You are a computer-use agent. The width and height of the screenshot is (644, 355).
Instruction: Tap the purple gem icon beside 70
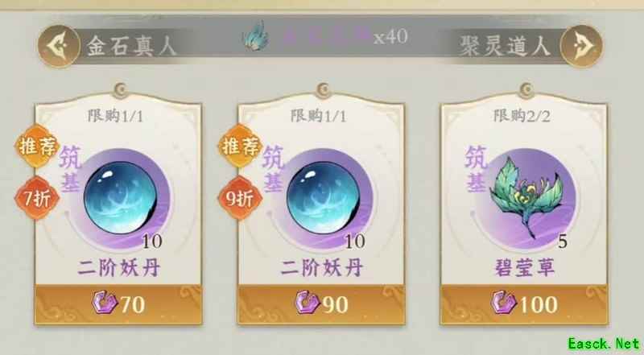pyautogui.click(x=105, y=303)
